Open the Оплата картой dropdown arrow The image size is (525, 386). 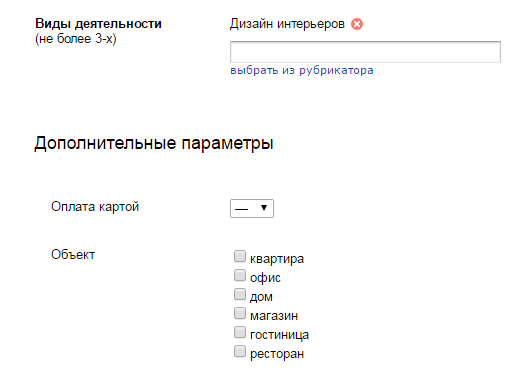pos(264,208)
